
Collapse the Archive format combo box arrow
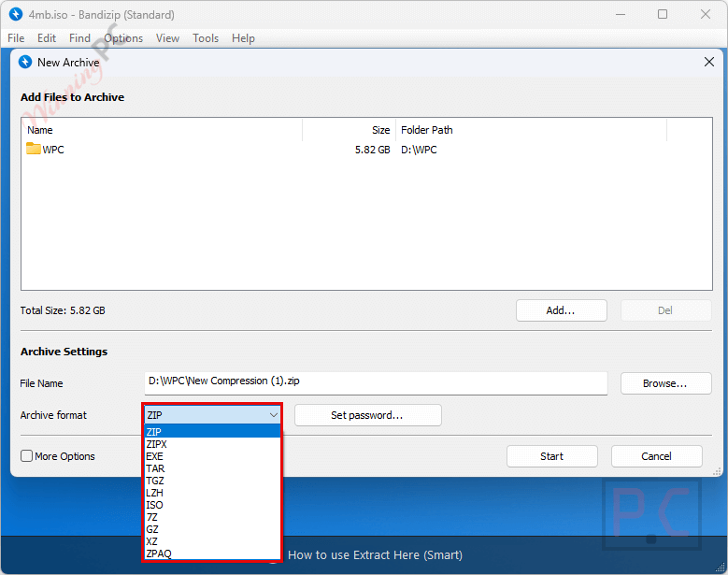point(274,415)
